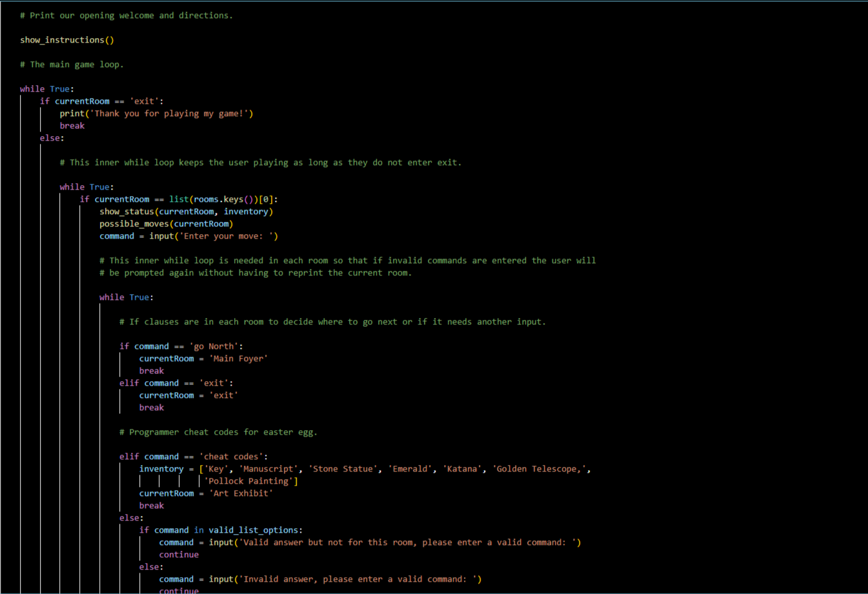Viewport: 868px width, 594px height.
Task: Click the assignment currentRoom = 'exit'
Action: coord(188,395)
